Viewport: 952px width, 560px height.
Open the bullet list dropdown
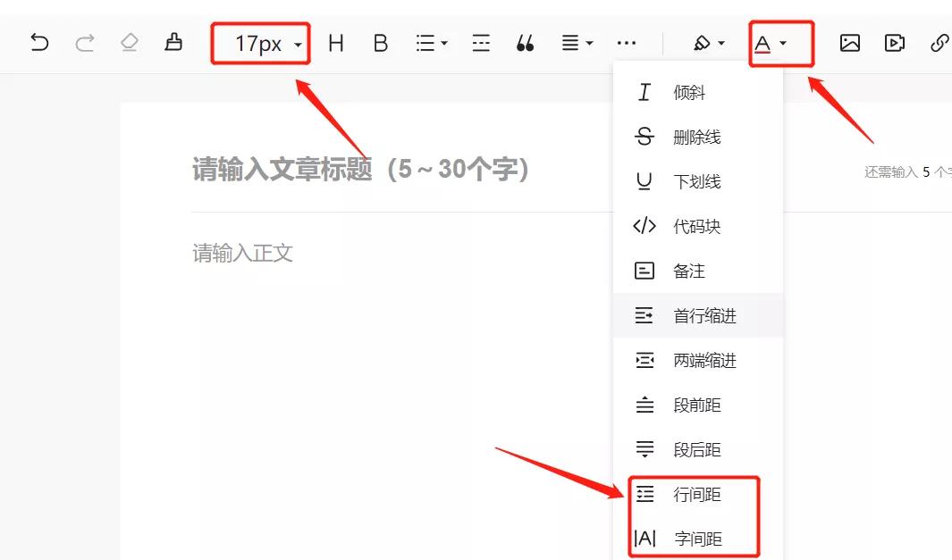coord(430,42)
